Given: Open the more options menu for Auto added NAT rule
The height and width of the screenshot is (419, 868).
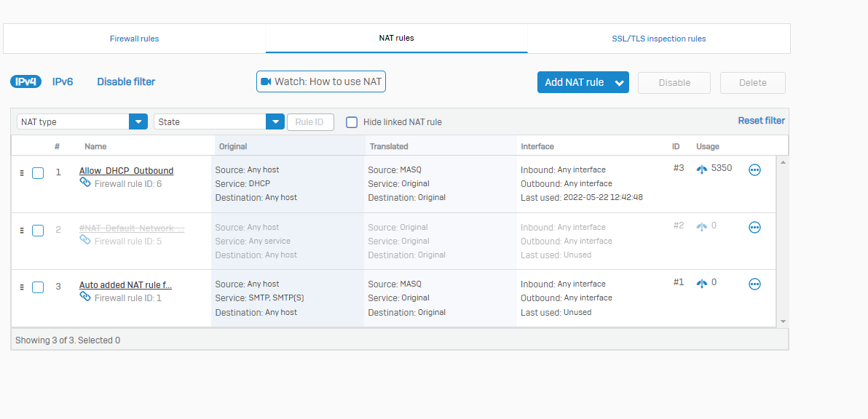Looking at the screenshot, I should coord(754,284).
